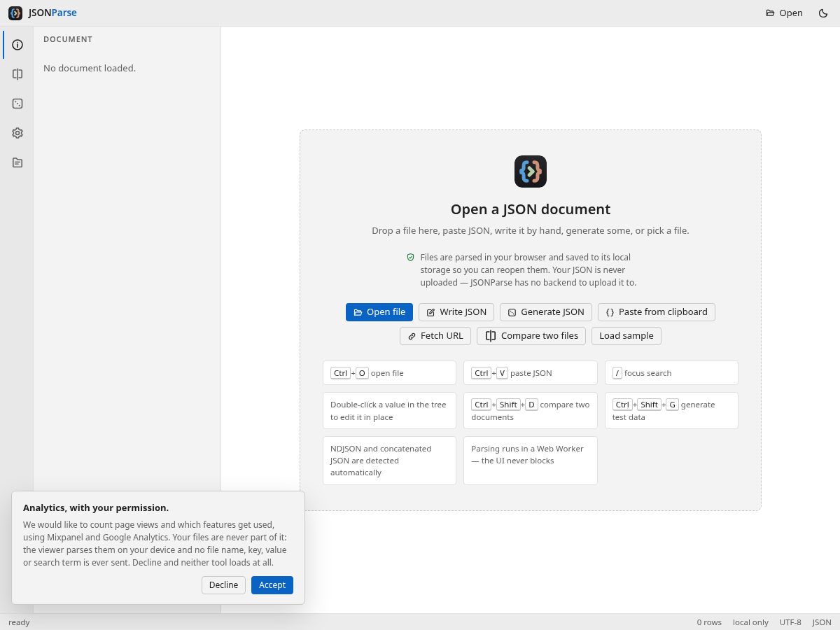
Task: Open the settings gear sidebar icon
Action: 17,133
